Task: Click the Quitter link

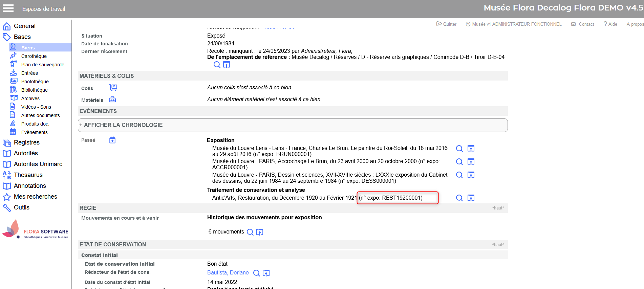Action: (447, 24)
